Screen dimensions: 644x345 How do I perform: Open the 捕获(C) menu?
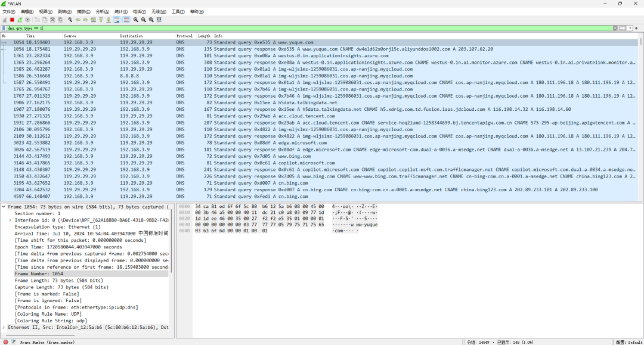coord(84,11)
